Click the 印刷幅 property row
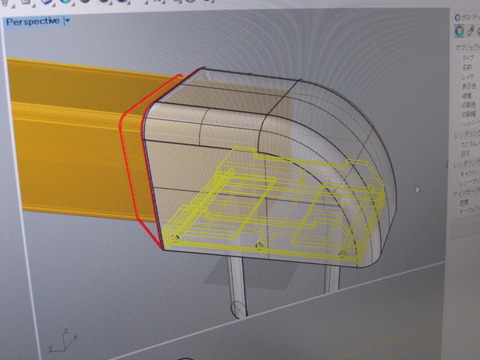Screen dimensions: 480x360 pos(469,114)
